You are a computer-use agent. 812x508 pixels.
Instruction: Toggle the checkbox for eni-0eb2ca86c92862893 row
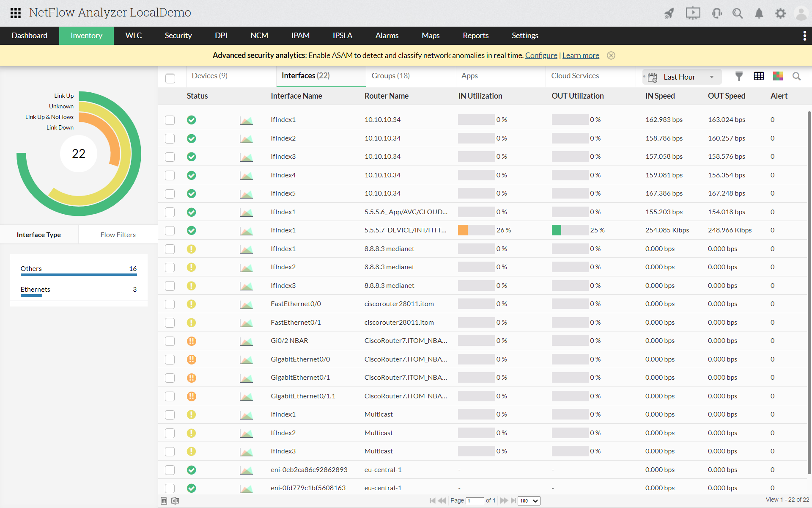[x=170, y=469]
